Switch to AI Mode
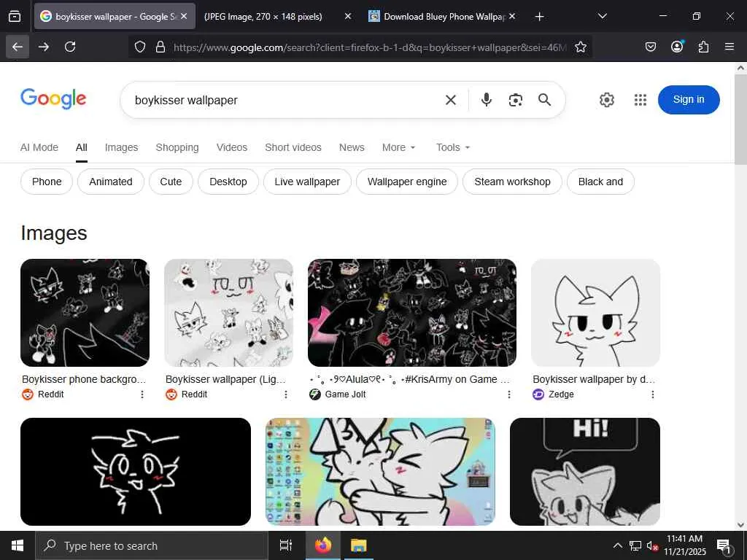The image size is (747, 560). pyautogui.click(x=39, y=147)
